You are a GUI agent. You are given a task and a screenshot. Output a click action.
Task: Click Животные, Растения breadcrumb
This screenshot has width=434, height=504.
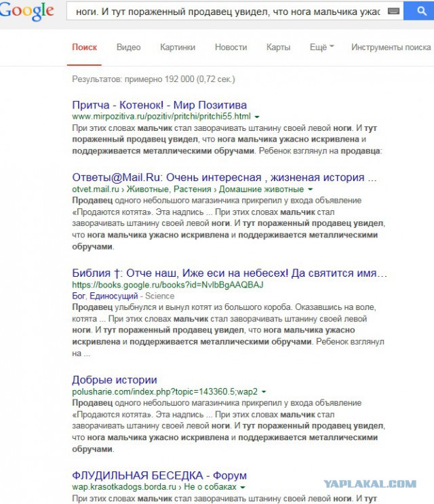point(170,189)
